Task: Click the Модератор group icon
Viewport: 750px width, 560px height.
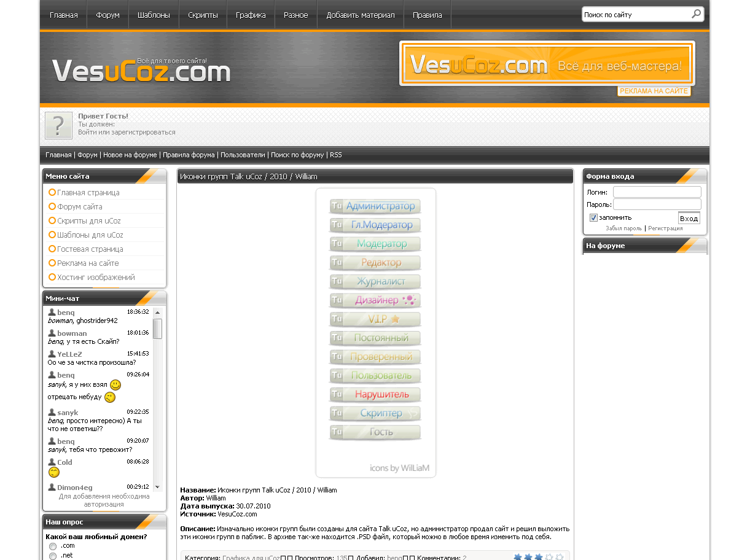Action: click(x=375, y=244)
